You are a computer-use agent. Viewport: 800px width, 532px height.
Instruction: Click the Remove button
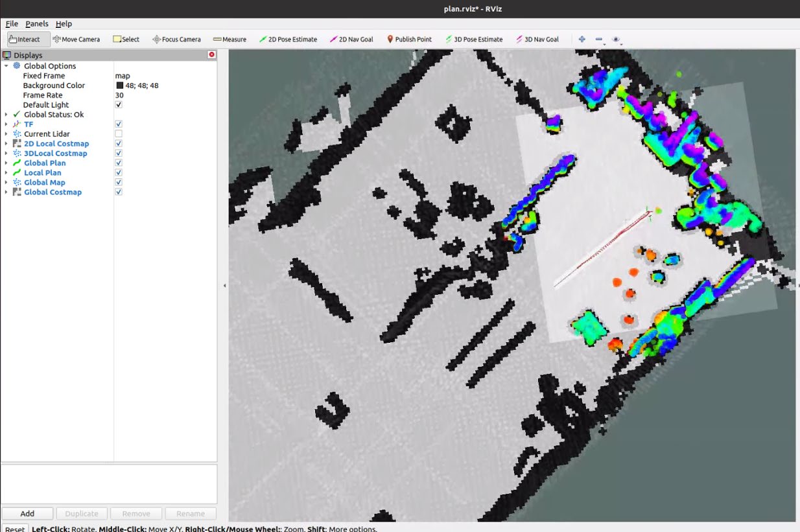click(136, 514)
